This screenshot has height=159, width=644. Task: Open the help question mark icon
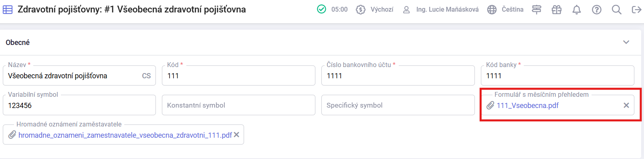(597, 10)
